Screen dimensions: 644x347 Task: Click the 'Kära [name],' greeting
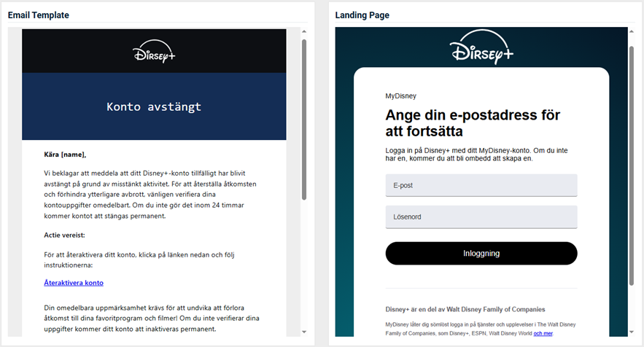[x=65, y=155]
